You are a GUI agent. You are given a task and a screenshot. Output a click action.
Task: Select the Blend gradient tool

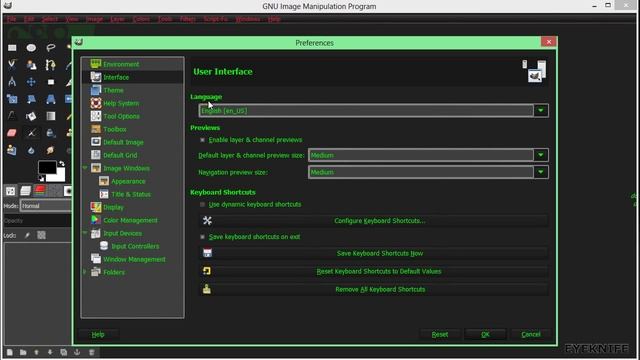coord(51,116)
